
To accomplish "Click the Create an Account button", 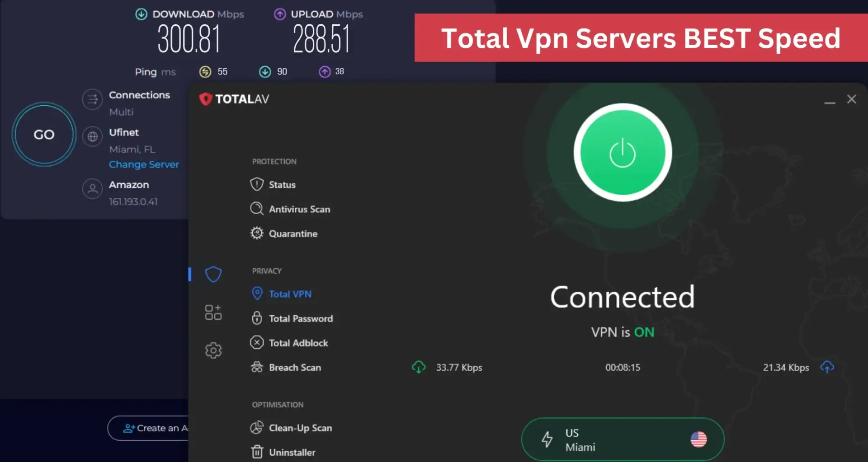I will 148,428.
